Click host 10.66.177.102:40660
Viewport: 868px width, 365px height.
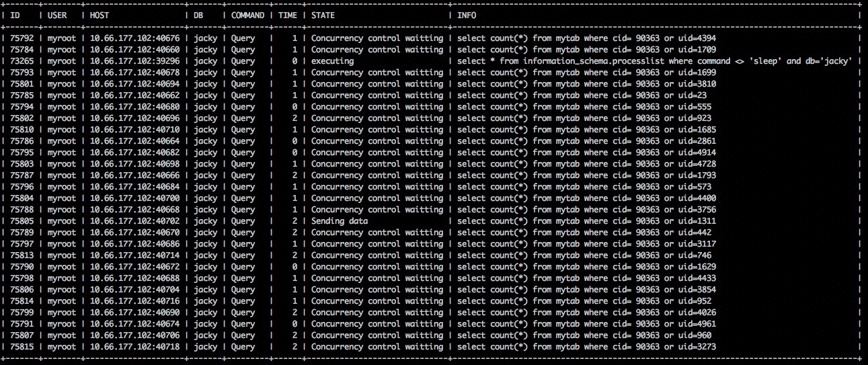135,50
